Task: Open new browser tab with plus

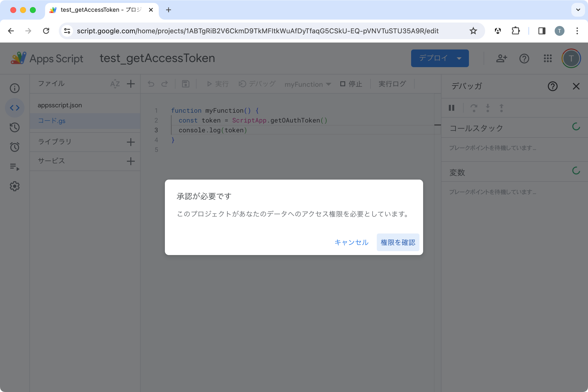Action: coord(169,10)
